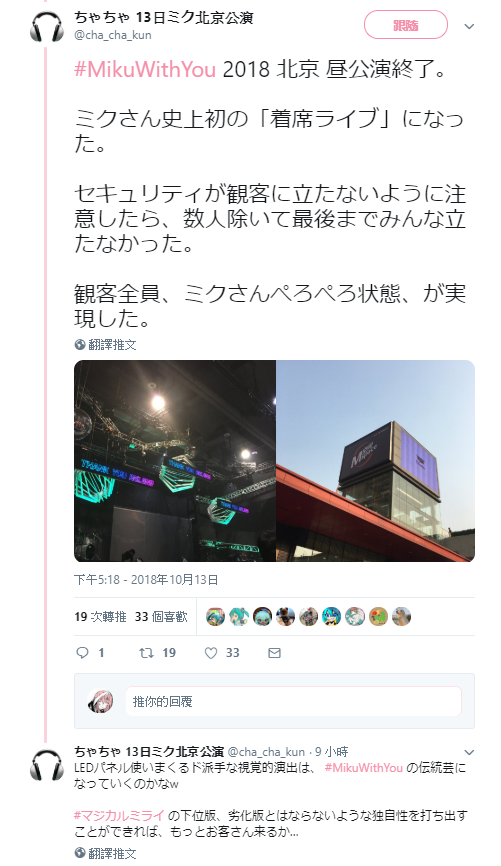Send via the envelope message icon

click(x=275, y=653)
